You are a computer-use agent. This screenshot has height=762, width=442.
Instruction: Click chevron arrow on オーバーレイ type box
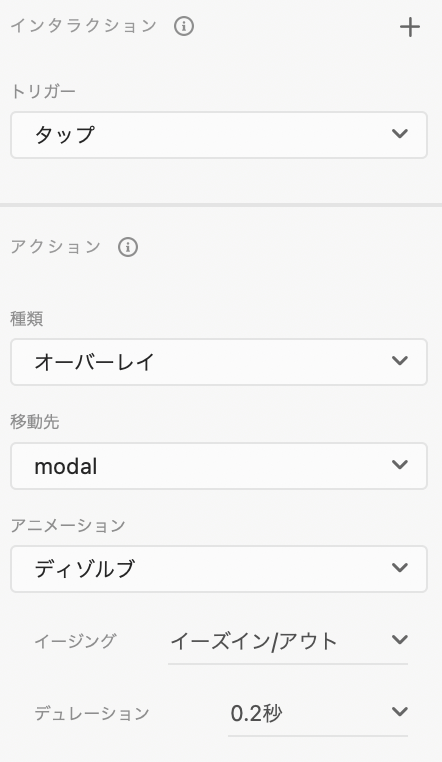pyautogui.click(x=399, y=361)
